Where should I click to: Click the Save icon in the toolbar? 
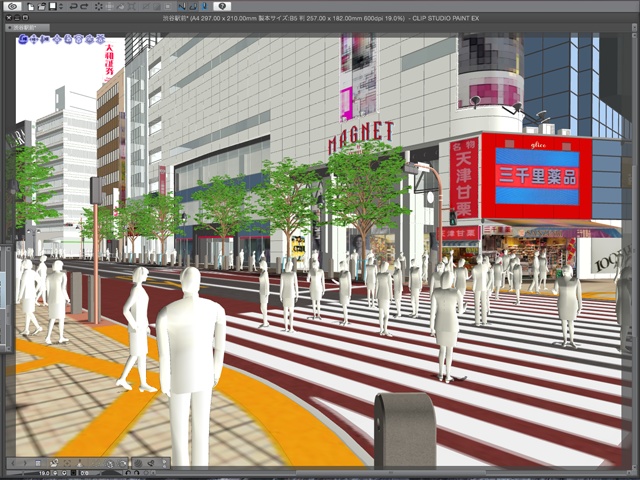point(52,6)
